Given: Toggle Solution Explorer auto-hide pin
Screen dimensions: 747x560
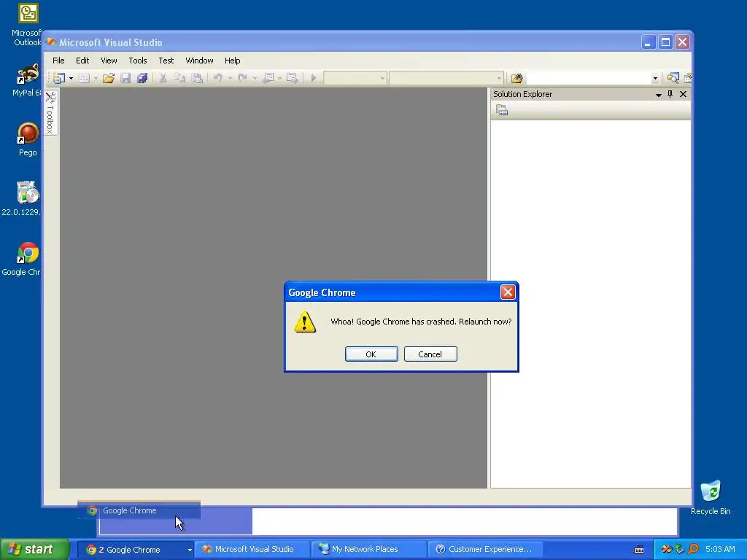Looking at the screenshot, I should coord(670,94).
